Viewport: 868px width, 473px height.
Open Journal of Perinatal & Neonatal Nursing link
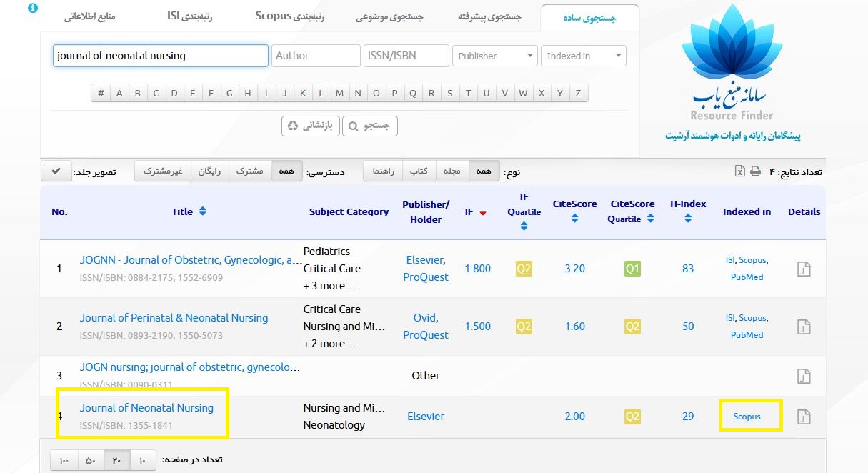click(x=174, y=318)
